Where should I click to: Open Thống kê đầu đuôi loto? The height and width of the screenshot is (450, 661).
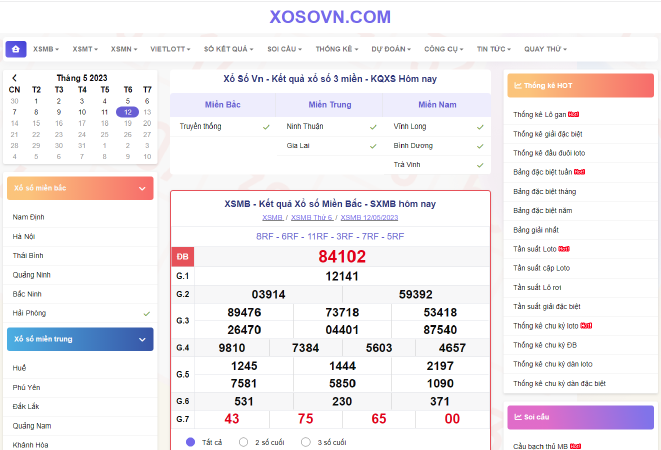tap(549, 153)
